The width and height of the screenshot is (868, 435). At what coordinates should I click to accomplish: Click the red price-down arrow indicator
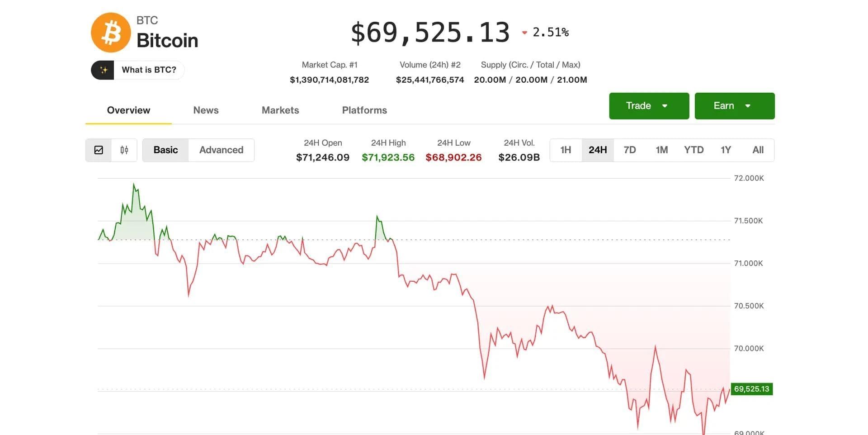coord(524,33)
